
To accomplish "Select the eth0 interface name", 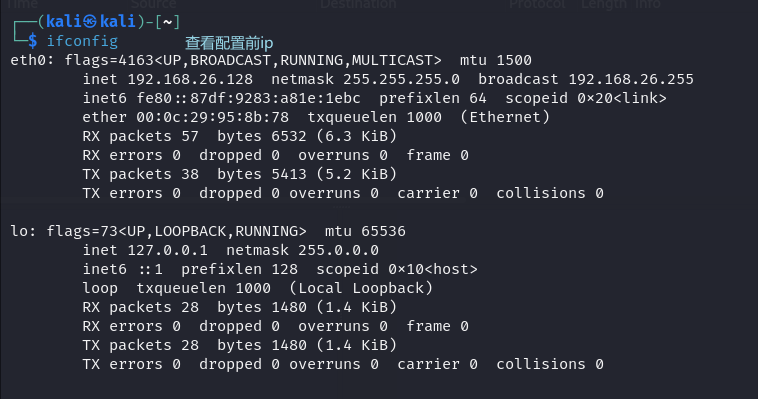I will [x=28, y=60].
